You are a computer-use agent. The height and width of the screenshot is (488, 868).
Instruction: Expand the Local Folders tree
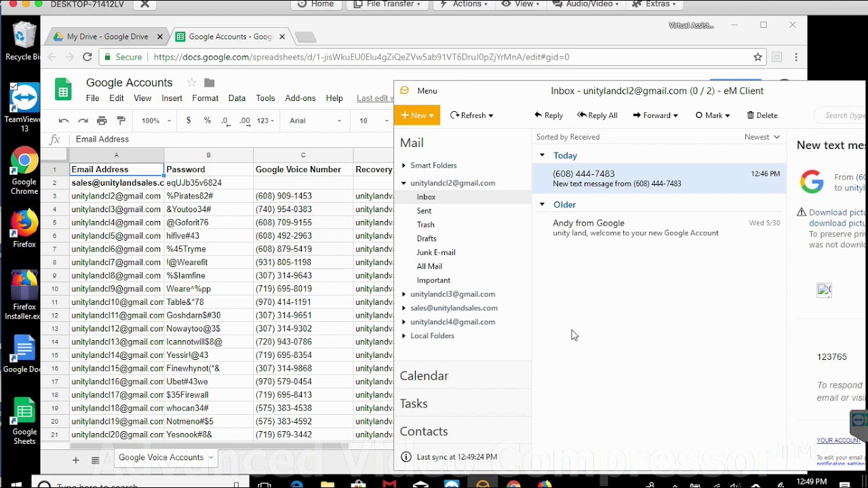point(403,335)
